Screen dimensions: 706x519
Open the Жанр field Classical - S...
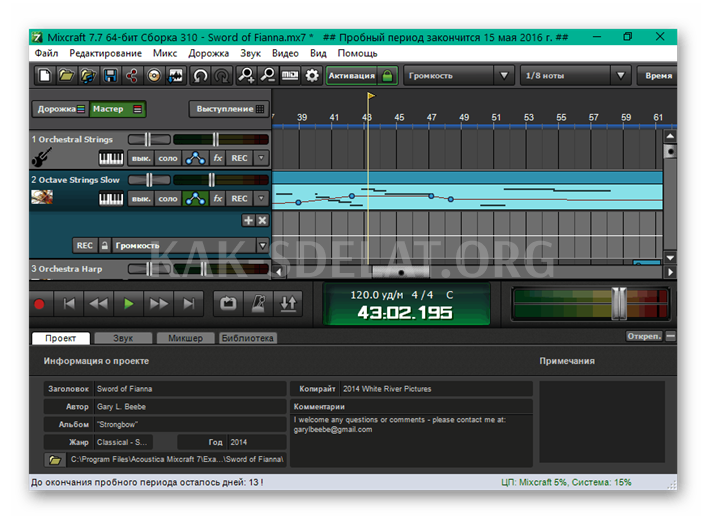124,442
